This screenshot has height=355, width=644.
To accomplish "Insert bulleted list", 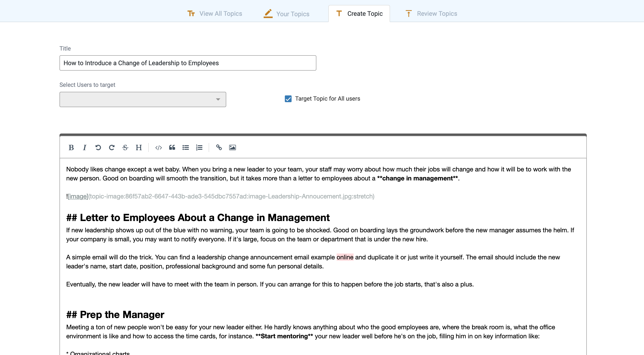I will pos(185,148).
